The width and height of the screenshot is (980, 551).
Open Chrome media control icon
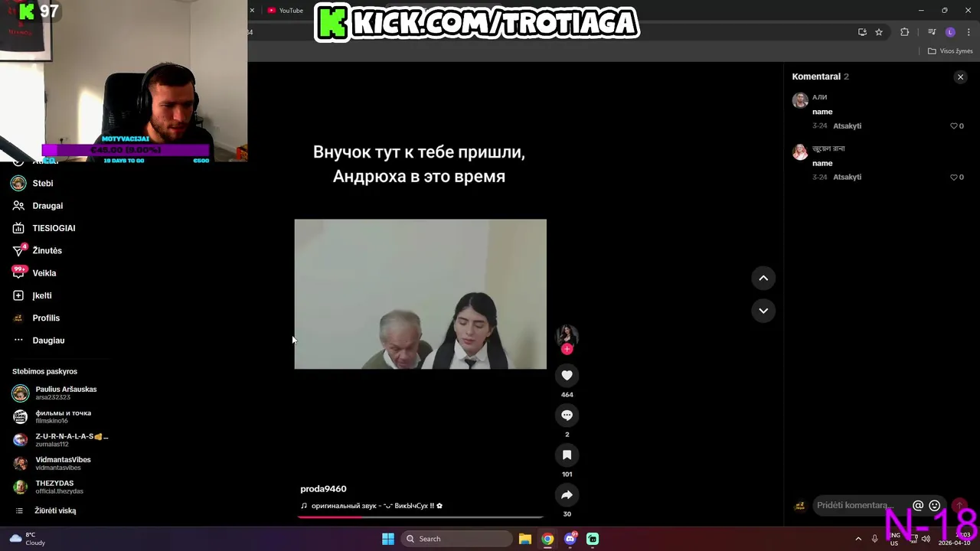coord(931,32)
